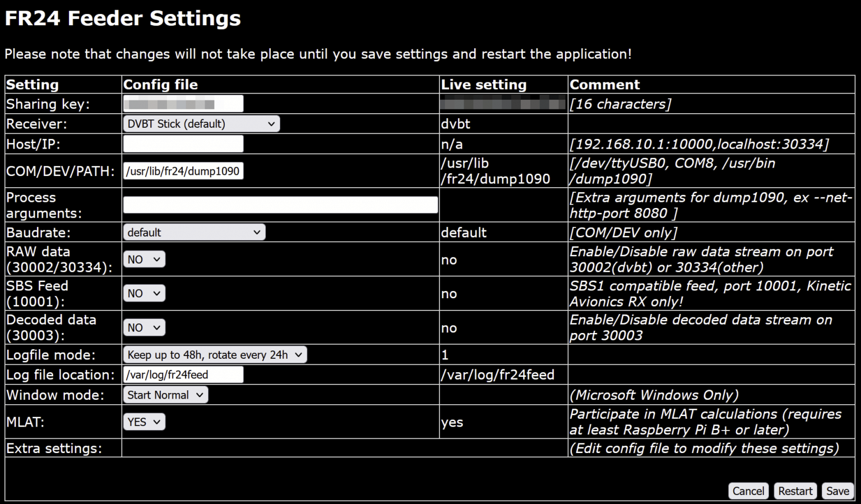Click the 'Config file' column header
This screenshot has height=504, width=861.
(x=160, y=85)
